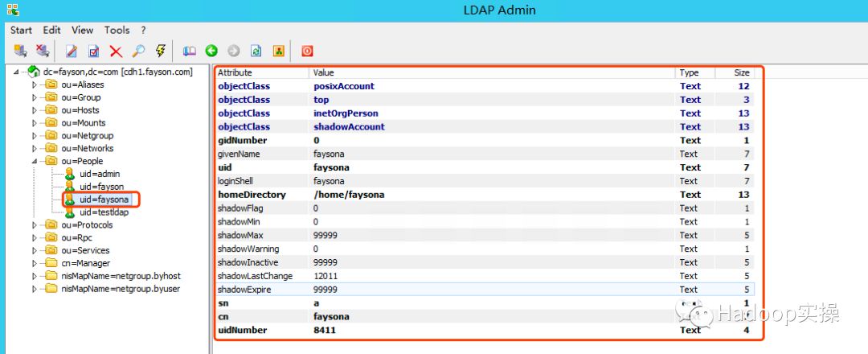Viewport: 868px width, 354px height.
Task: Click the uidNumber value 8411
Action: [325, 330]
